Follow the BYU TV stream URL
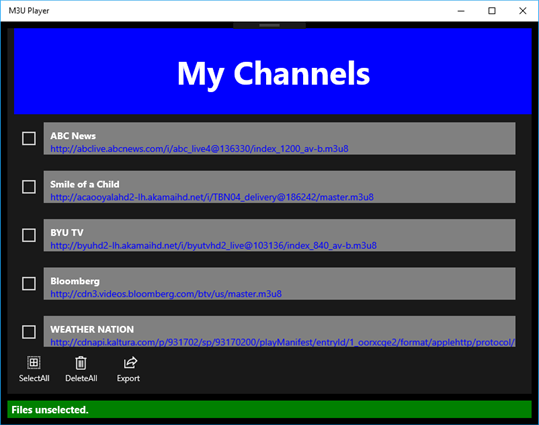Screen dimensions: 539x425 click(213, 246)
